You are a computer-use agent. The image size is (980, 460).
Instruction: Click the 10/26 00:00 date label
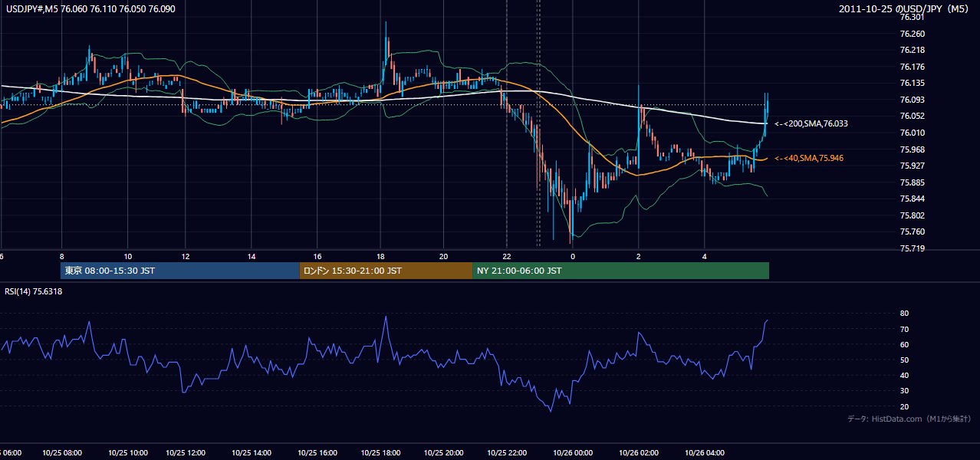(574, 453)
